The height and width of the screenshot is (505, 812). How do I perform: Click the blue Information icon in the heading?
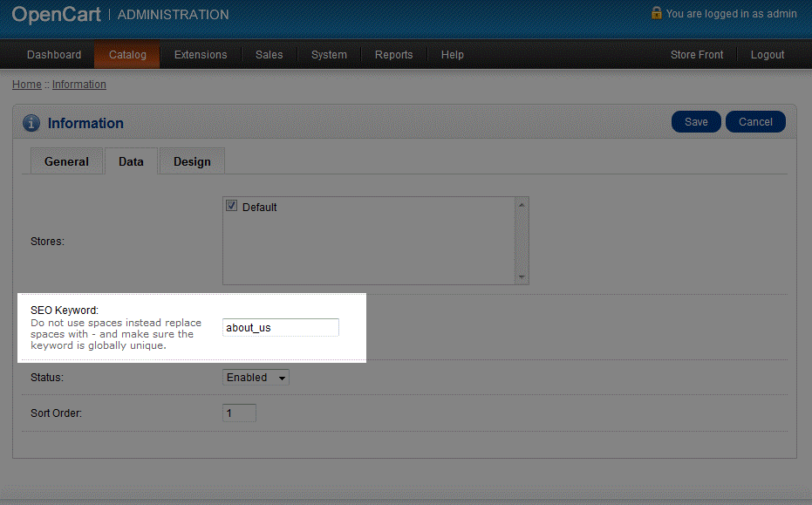pos(31,123)
